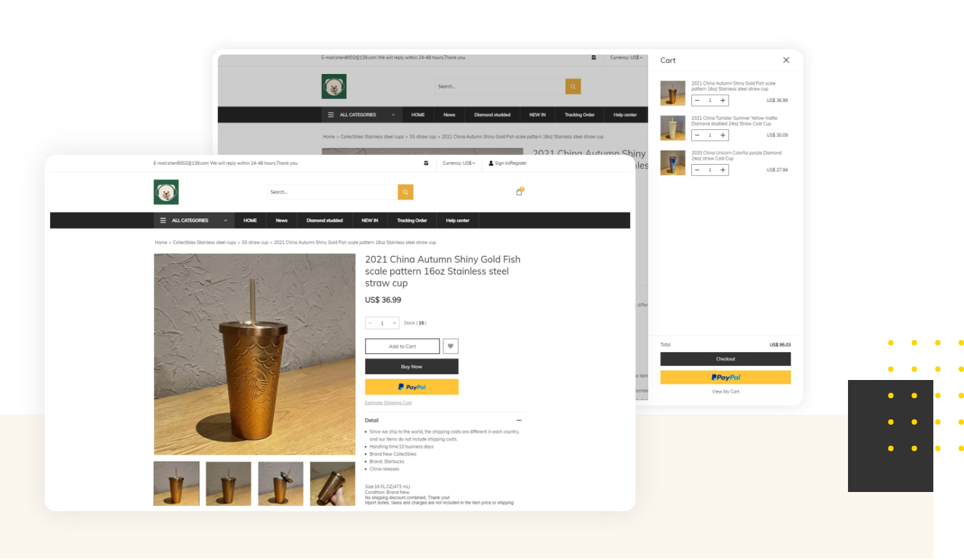Expand ALL CATEGORIES in the back window
The height and width of the screenshot is (560, 964).
pyautogui.click(x=361, y=115)
